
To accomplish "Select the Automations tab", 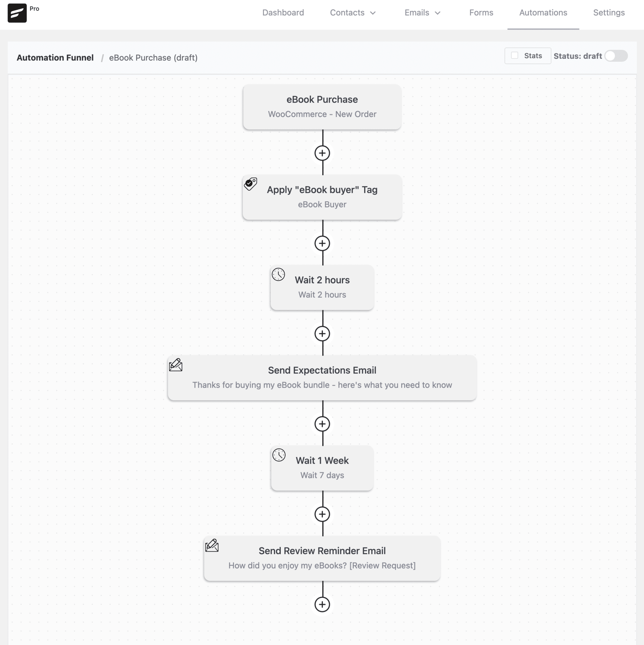I will click(x=543, y=13).
